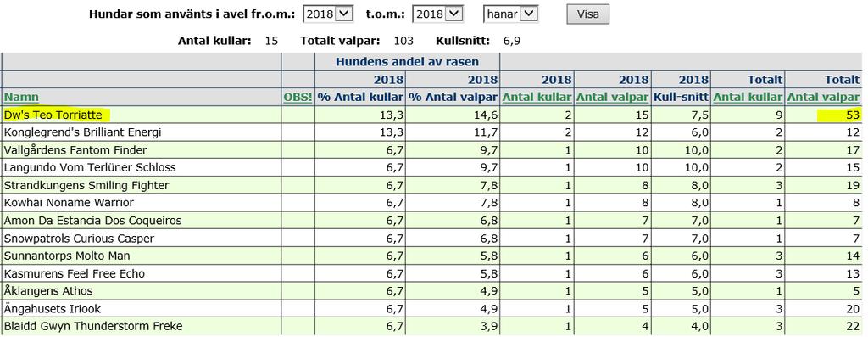Click the Totalt valpar 103 summary value

(403, 41)
